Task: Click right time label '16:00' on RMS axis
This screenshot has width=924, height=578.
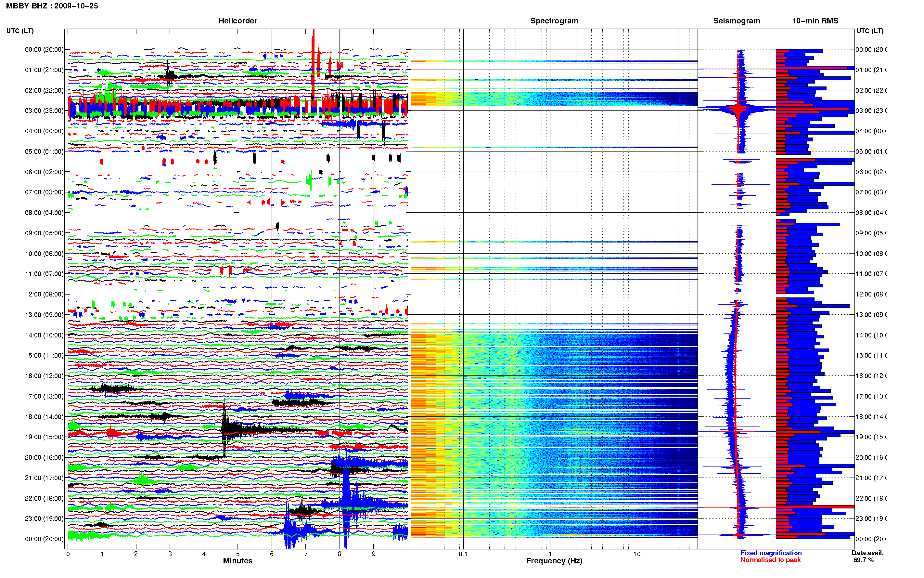Action: 871,376
